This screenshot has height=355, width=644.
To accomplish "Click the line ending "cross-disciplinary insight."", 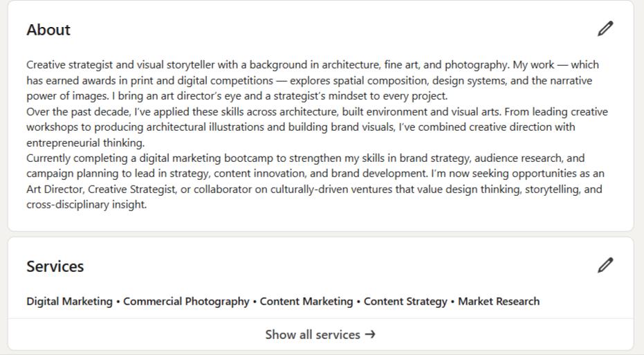I will 86,206.
